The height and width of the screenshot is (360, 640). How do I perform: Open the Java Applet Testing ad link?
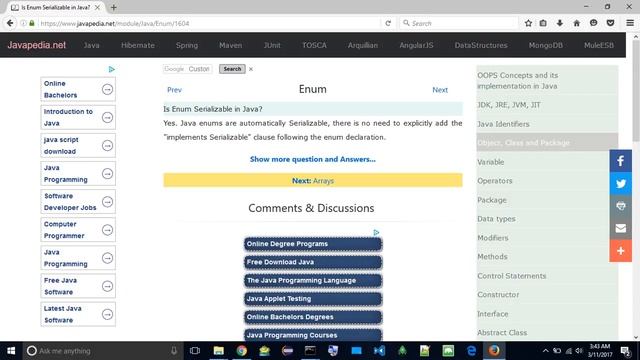pyautogui.click(x=313, y=299)
